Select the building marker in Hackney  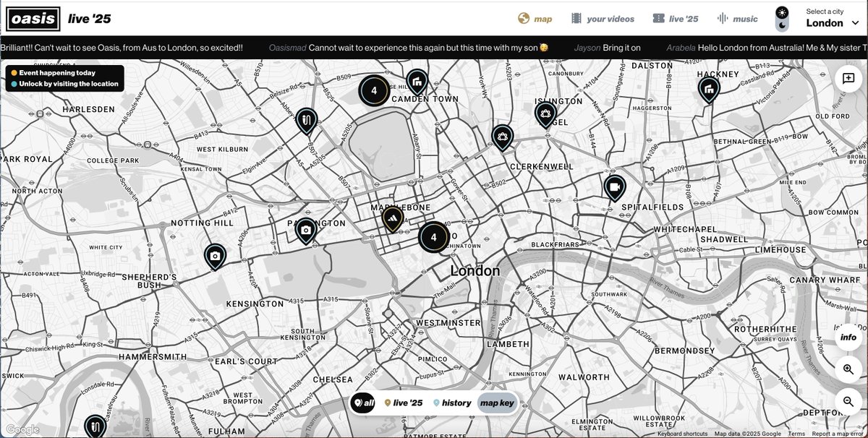click(709, 90)
